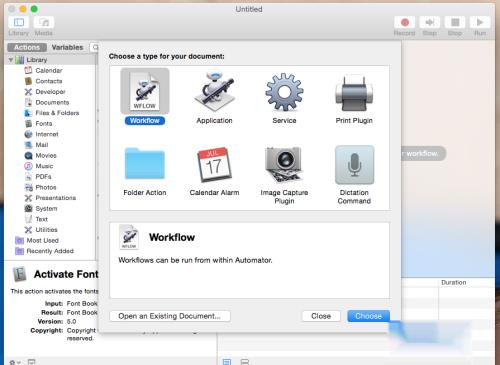This screenshot has height=365, width=500.
Task: Click Open an Existing Document button
Action: click(x=170, y=316)
